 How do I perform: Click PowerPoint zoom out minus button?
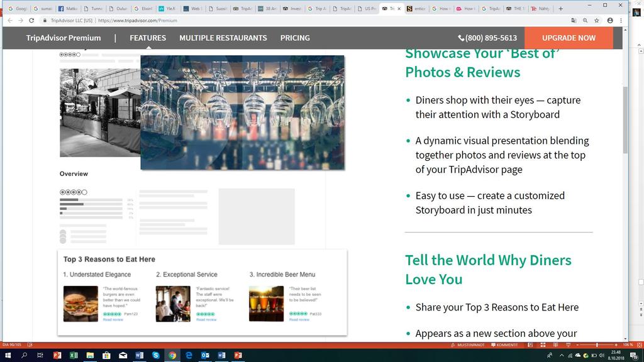[577, 345]
